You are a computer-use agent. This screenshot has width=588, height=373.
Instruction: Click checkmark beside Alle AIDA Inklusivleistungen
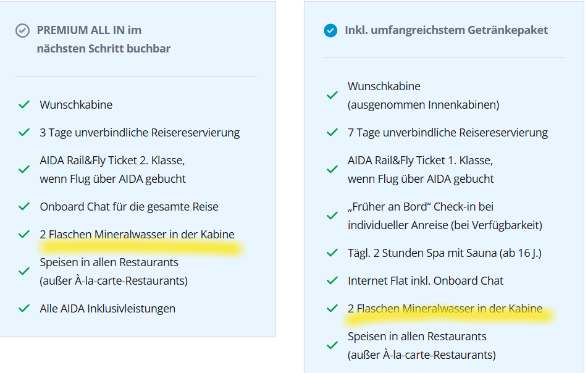tap(24, 309)
